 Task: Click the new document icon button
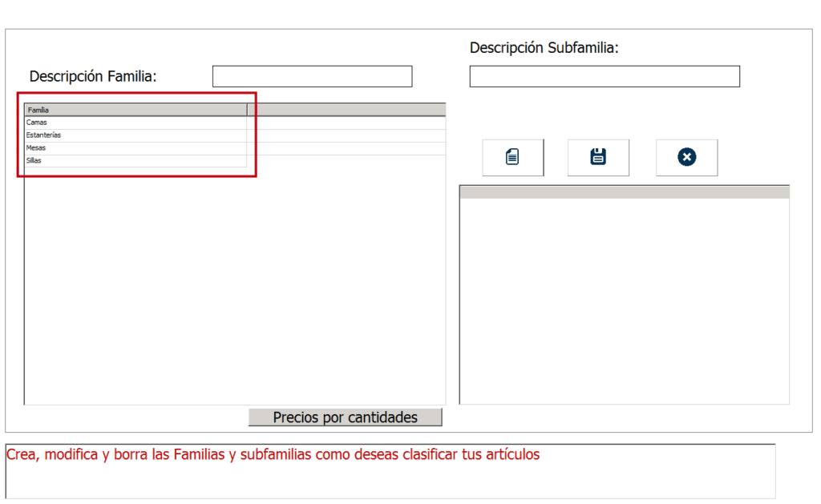pyautogui.click(x=512, y=157)
